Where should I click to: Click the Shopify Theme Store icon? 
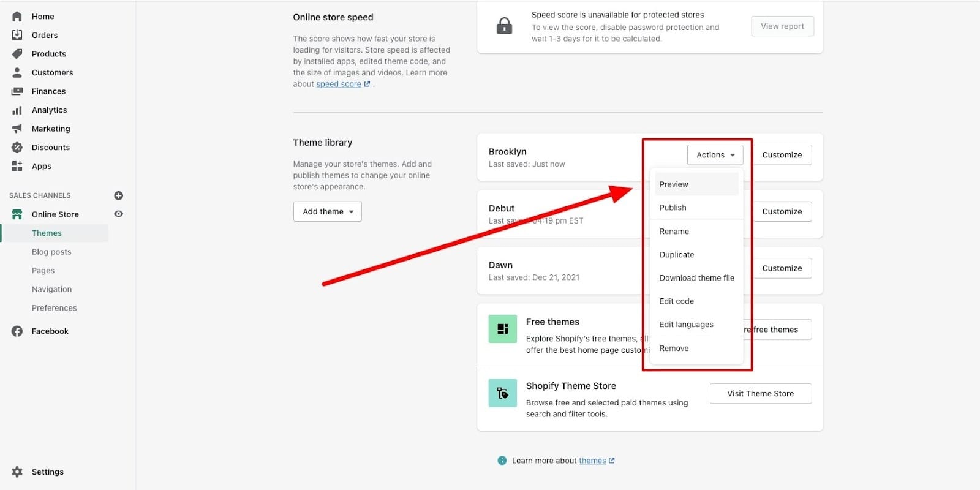tap(503, 393)
